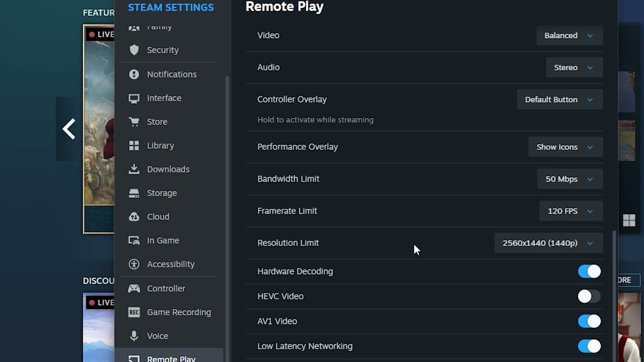Click the Controller gamepad icon
Viewport: 644px width, 362px height.
(x=134, y=289)
